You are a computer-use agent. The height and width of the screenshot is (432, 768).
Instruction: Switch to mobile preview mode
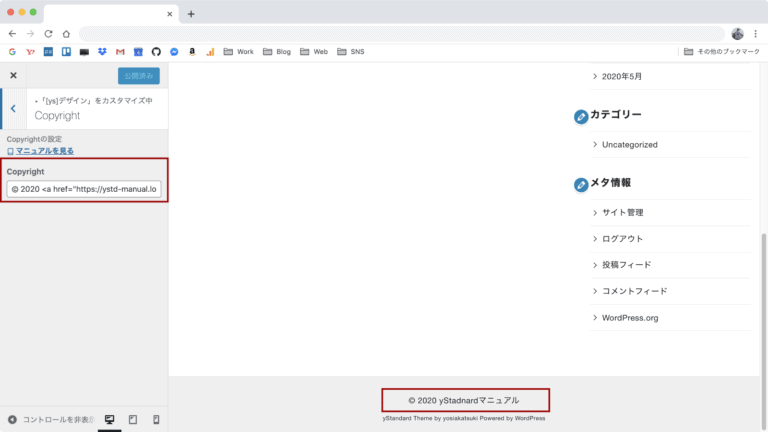click(155, 419)
